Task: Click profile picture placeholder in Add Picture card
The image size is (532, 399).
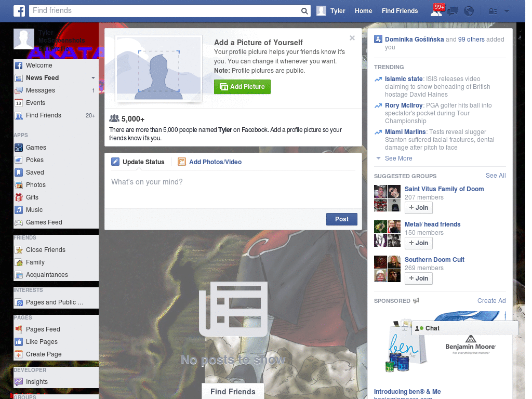Action: point(158,69)
